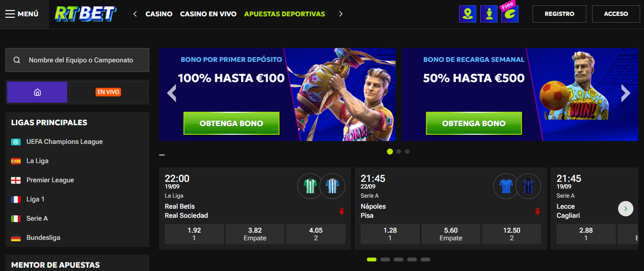This screenshot has width=644, height=271.
Task: Click the yellow person icon in header
Action: (x=488, y=14)
